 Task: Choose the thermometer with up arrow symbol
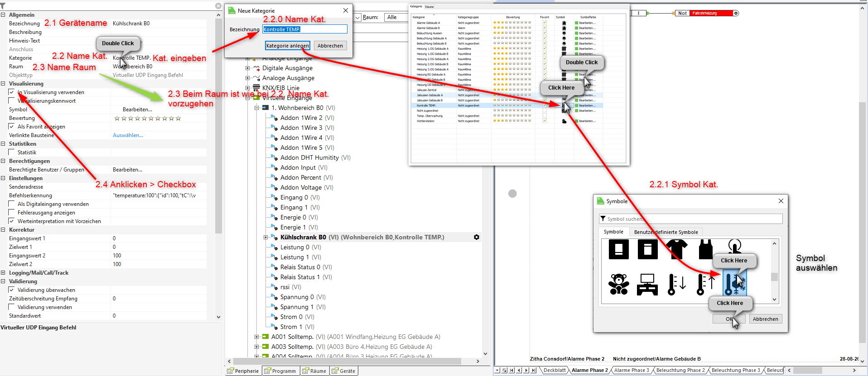[x=705, y=284]
